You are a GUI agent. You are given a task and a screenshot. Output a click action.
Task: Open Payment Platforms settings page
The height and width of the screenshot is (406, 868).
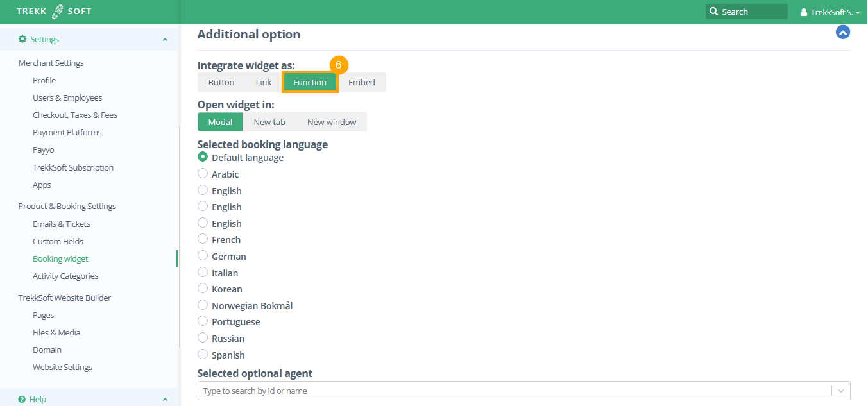pos(67,132)
